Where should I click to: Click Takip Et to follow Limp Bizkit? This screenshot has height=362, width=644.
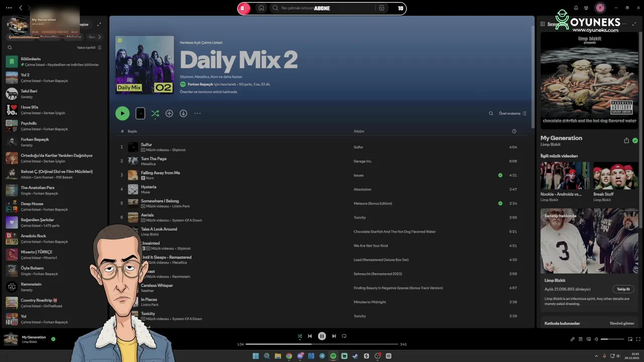tap(623, 289)
